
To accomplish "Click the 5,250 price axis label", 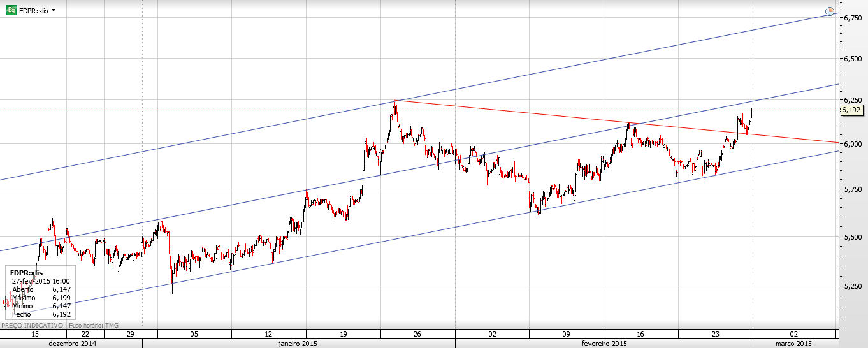I will 852,286.
